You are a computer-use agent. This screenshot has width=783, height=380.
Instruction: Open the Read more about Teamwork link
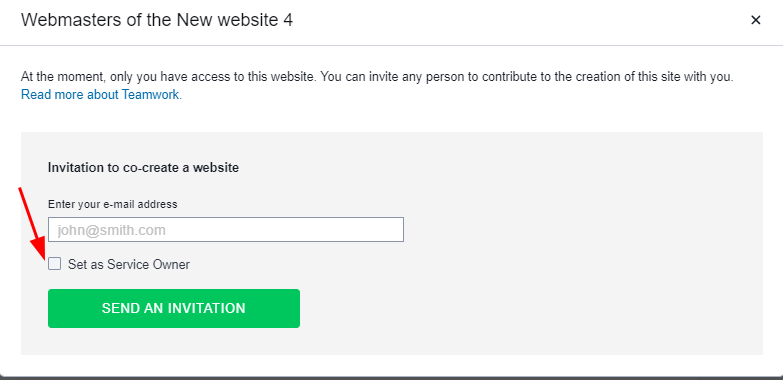[101, 94]
